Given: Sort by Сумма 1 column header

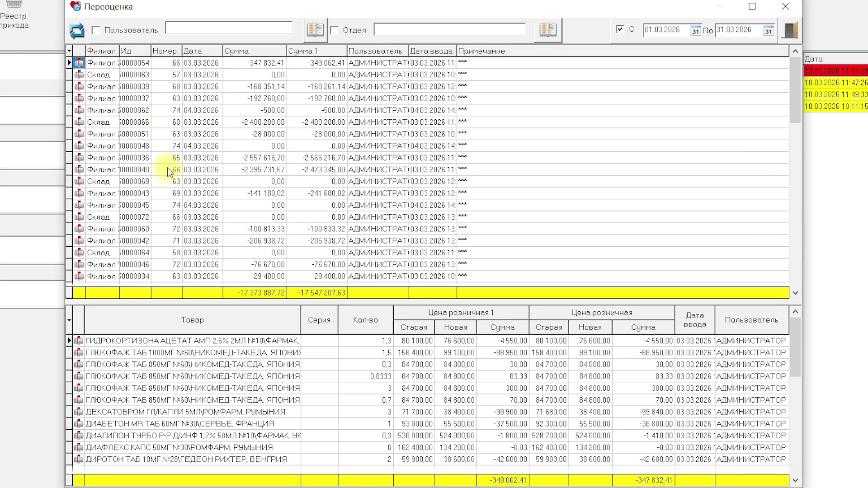Looking at the screenshot, I should tap(316, 51).
